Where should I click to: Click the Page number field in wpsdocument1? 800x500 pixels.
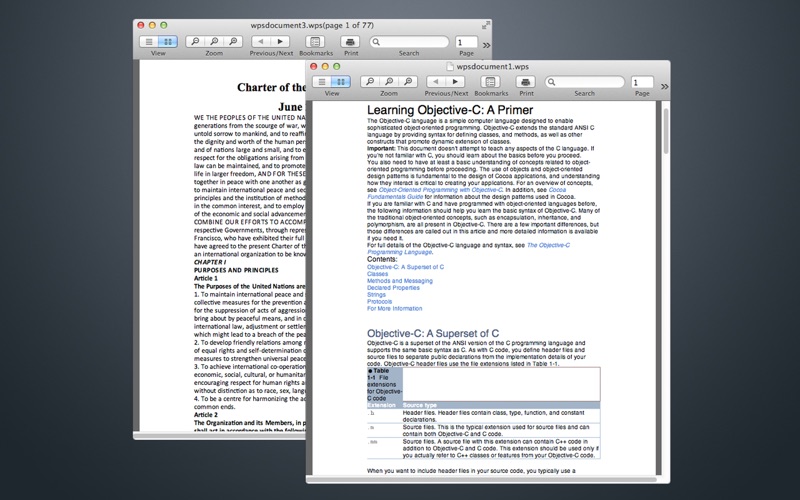642,82
